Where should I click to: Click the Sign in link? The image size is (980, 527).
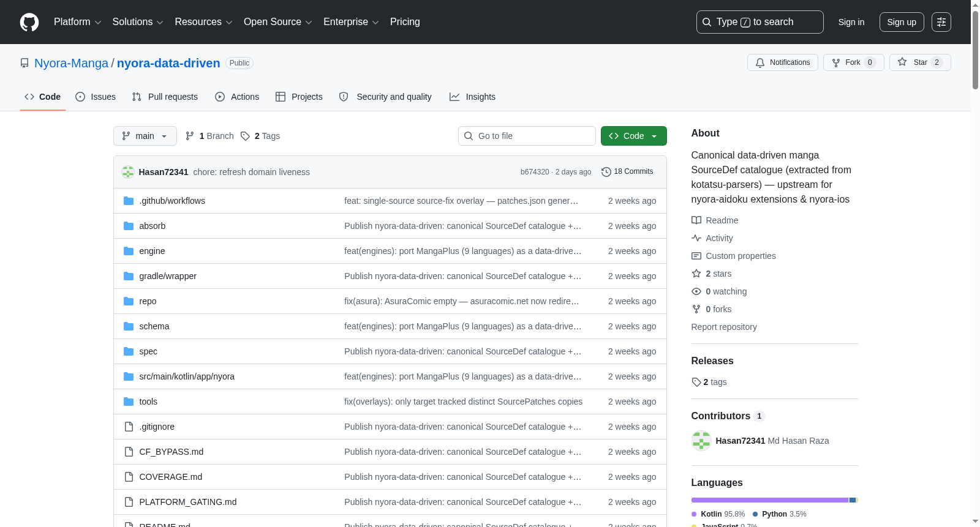click(x=851, y=22)
